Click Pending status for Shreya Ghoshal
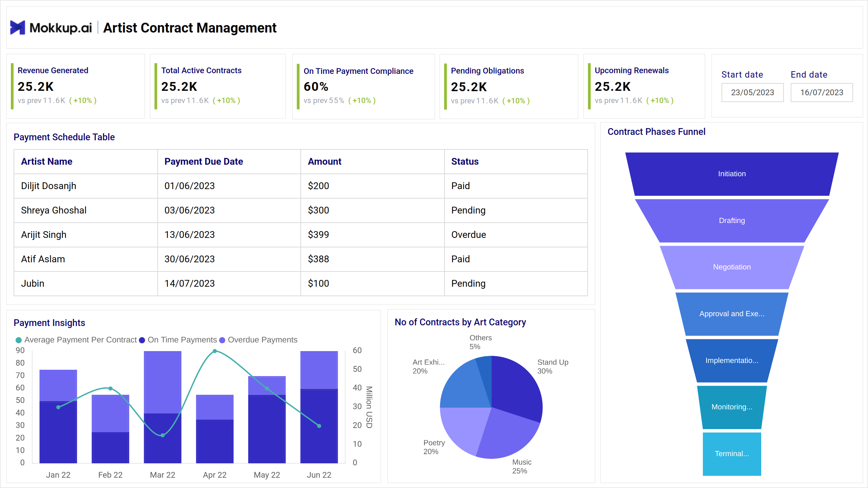868x488 pixels. [x=516, y=210]
